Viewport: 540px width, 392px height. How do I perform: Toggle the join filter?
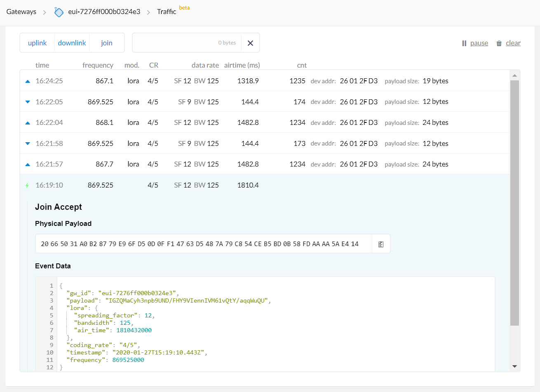click(107, 43)
